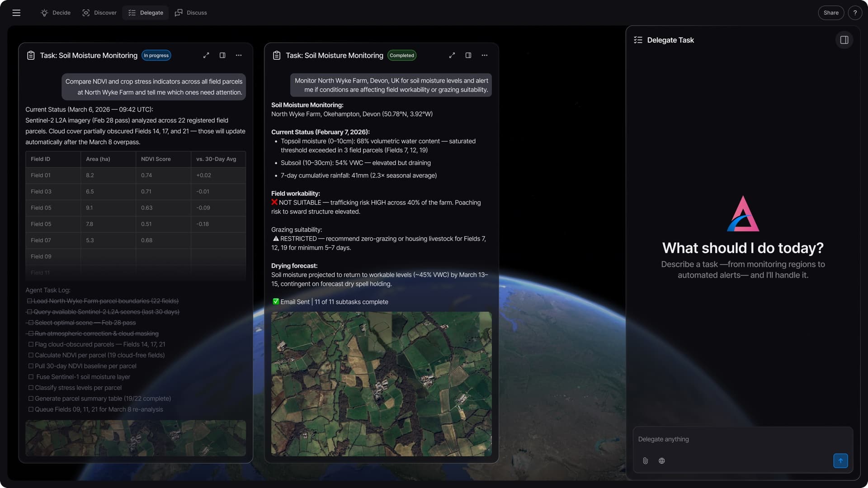This screenshot has width=868, height=488.
Task: Expand the Soil Moisture Monitoring card to full screen
Action: pos(207,55)
